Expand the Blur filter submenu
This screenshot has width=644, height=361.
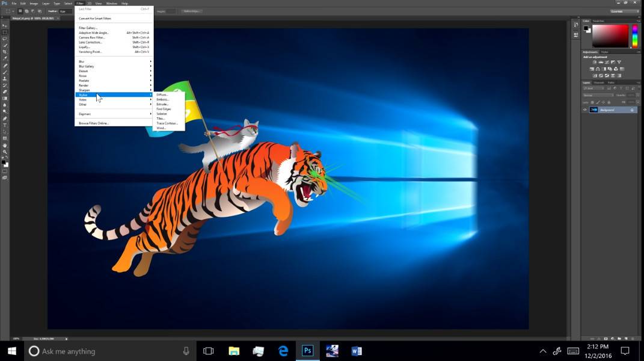click(114, 61)
